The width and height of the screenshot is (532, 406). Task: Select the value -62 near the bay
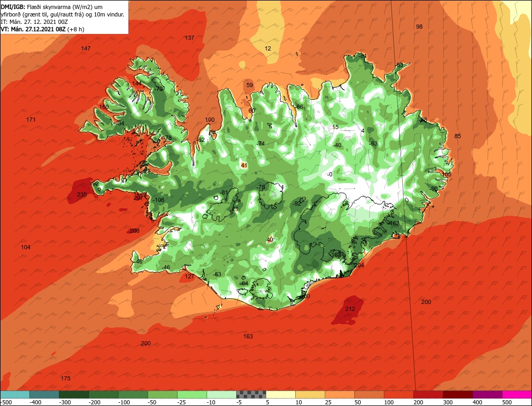pyautogui.click(x=201, y=140)
